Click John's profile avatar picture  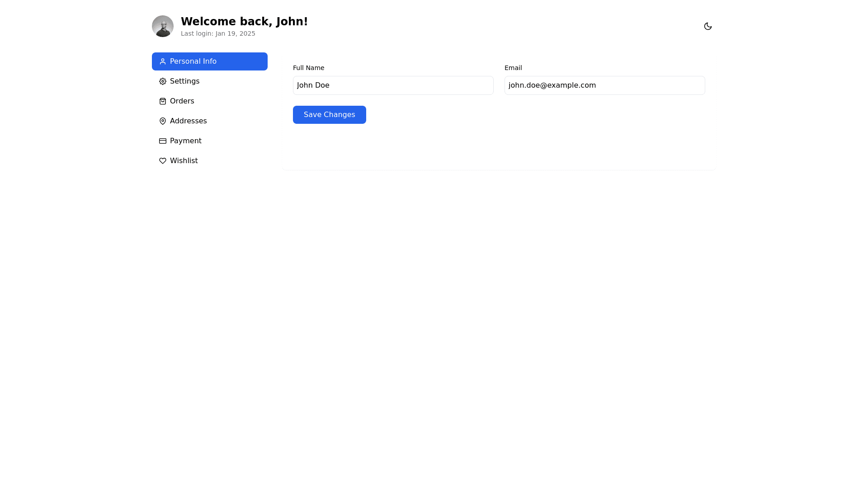click(163, 26)
